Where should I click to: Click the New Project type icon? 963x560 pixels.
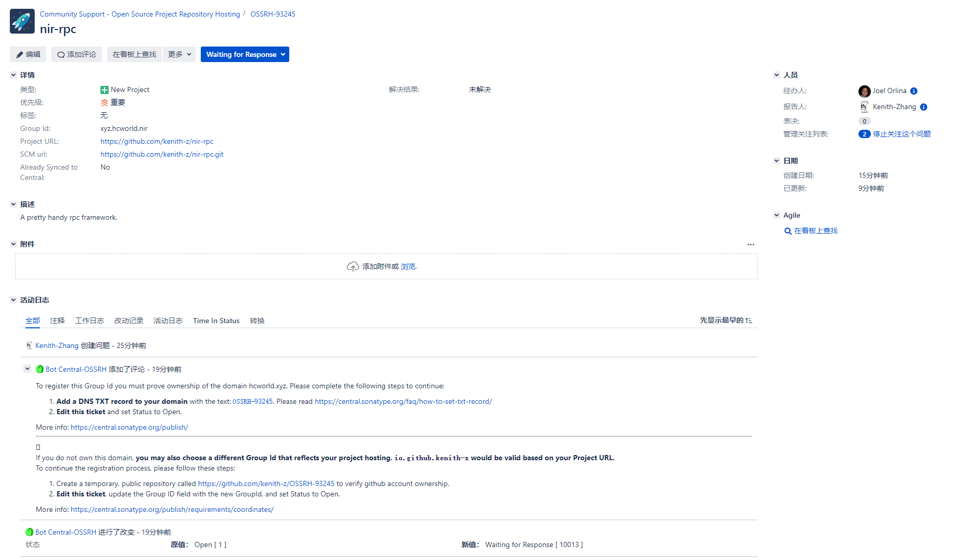click(105, 90)
